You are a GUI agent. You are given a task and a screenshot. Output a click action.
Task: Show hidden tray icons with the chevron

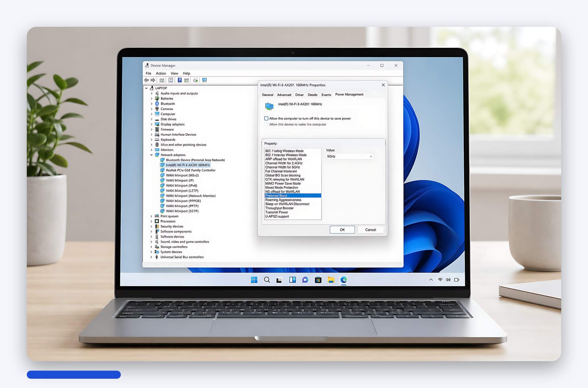click(431, 280)
